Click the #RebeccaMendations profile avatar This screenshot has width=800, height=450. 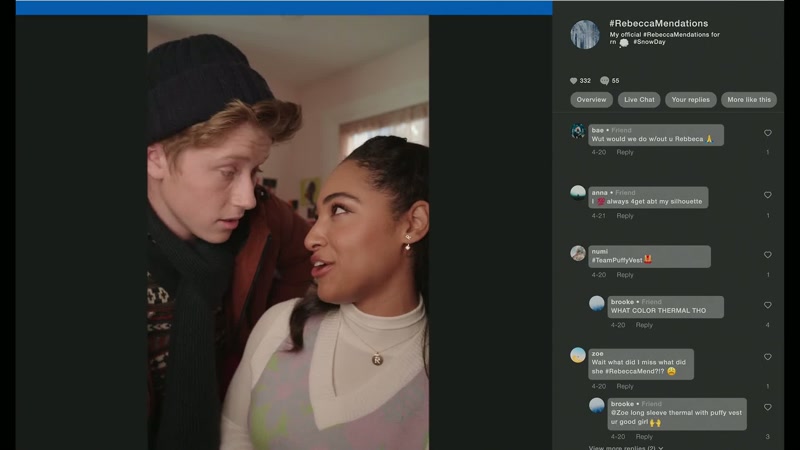[x=585, y=35]
